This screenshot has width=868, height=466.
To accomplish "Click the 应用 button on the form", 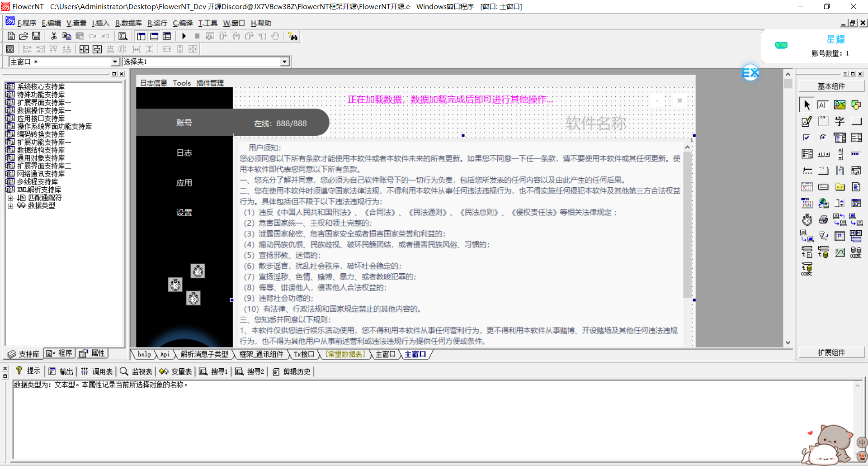I will (x=184, y=183).
